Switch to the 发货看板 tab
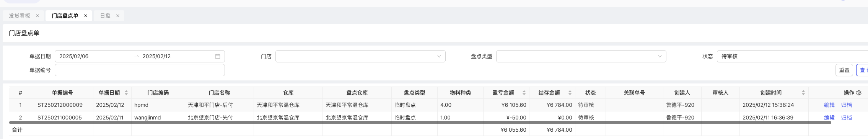 [x=20, y=16]
